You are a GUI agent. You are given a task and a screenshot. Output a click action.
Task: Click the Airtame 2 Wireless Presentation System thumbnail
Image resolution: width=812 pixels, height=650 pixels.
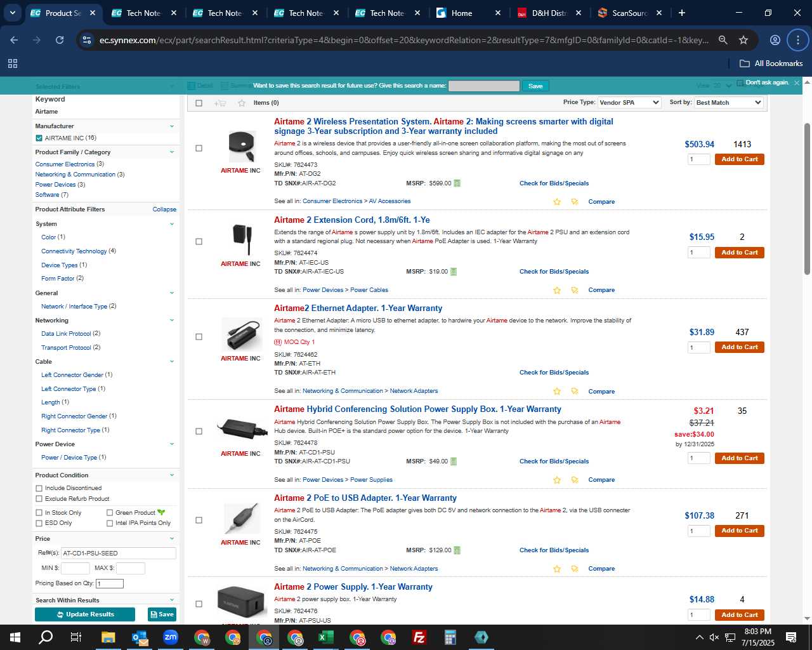(x=241, y=147)
